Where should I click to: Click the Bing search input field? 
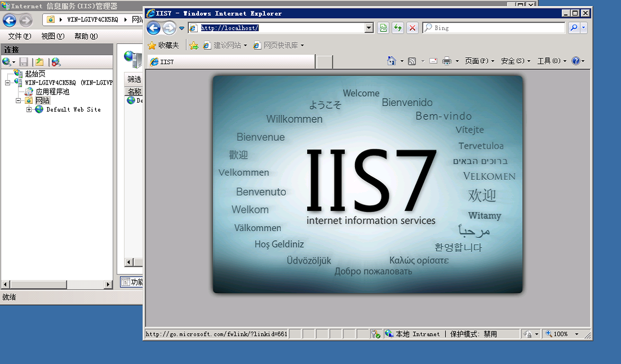tap(494, 28)
